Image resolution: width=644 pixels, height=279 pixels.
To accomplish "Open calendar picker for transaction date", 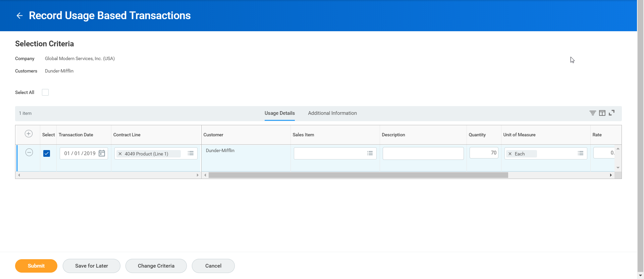I will point(102,153).
